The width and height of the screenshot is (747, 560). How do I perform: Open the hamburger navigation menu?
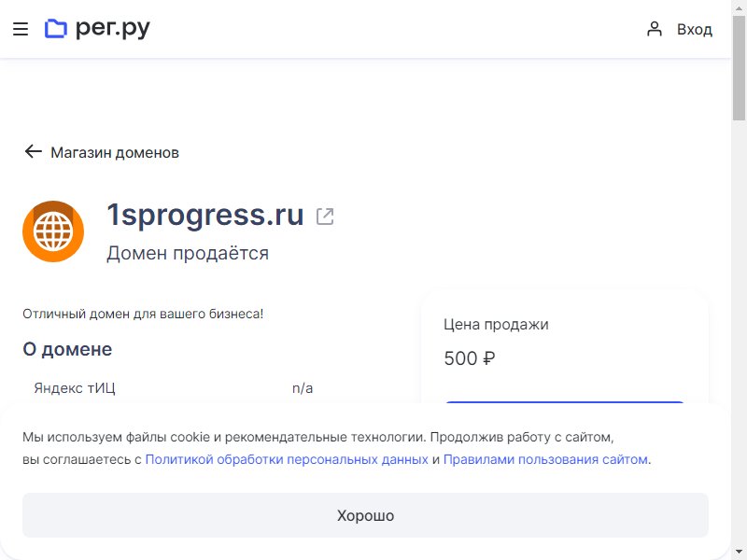pos(21,29)
